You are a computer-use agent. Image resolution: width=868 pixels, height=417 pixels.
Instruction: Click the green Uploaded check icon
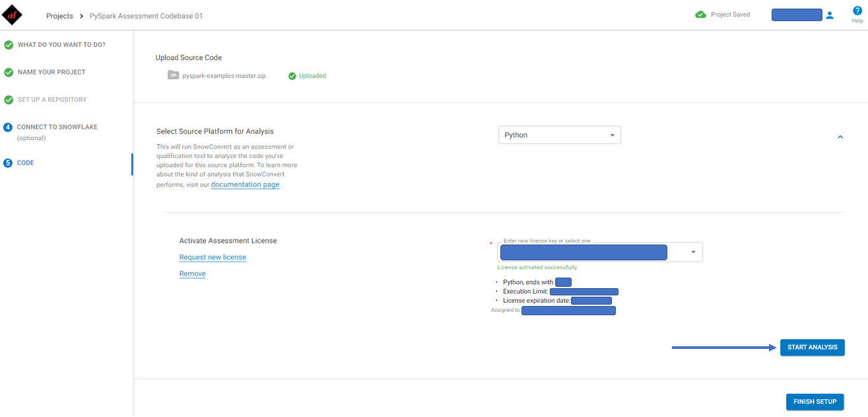point(292,76)
